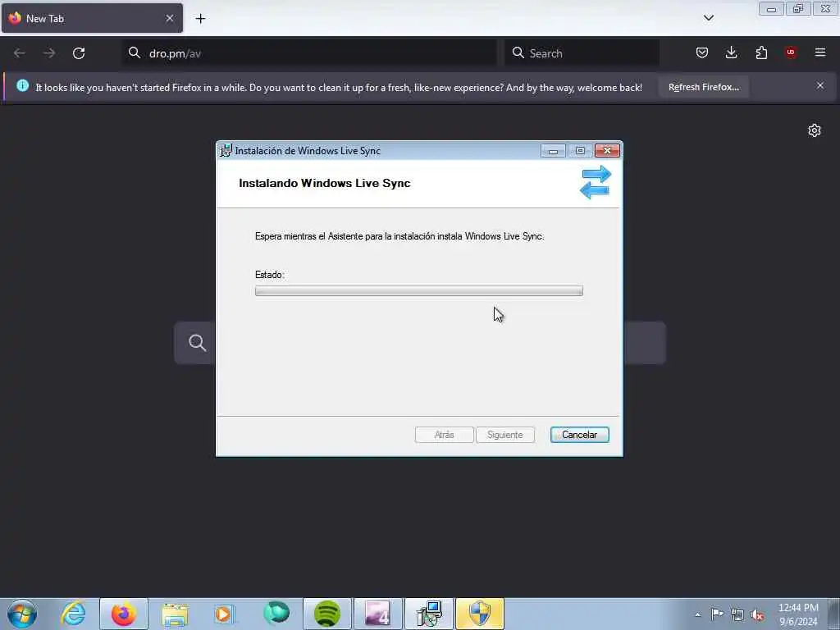This screenshot has height=630, width=840.
Task: Open the uBlock Origin extension icon
Action: (x=791, y=52)
